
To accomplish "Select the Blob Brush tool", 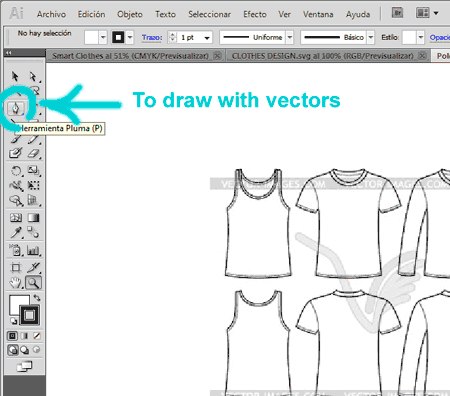I will point(15,153).
